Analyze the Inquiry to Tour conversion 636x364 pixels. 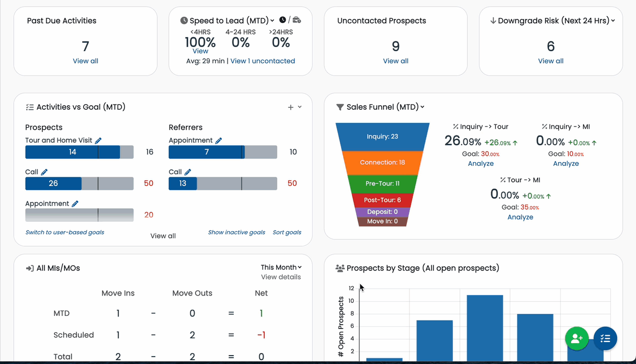[x=481, y=164]
